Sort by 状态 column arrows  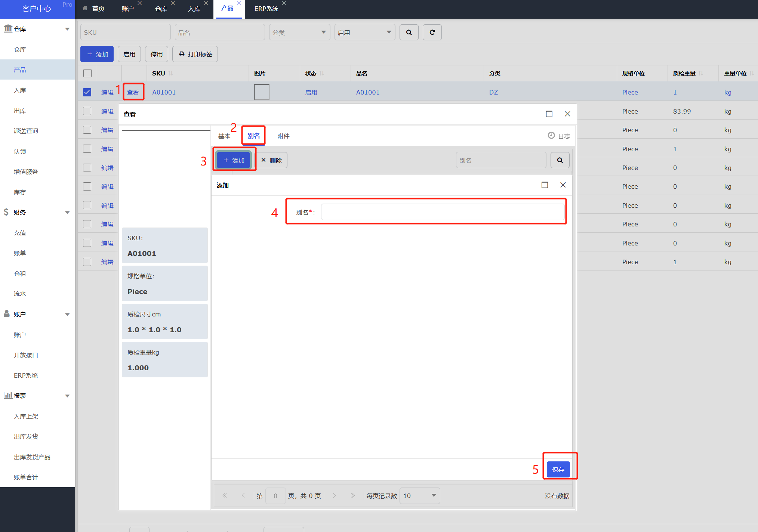(322, 73)
